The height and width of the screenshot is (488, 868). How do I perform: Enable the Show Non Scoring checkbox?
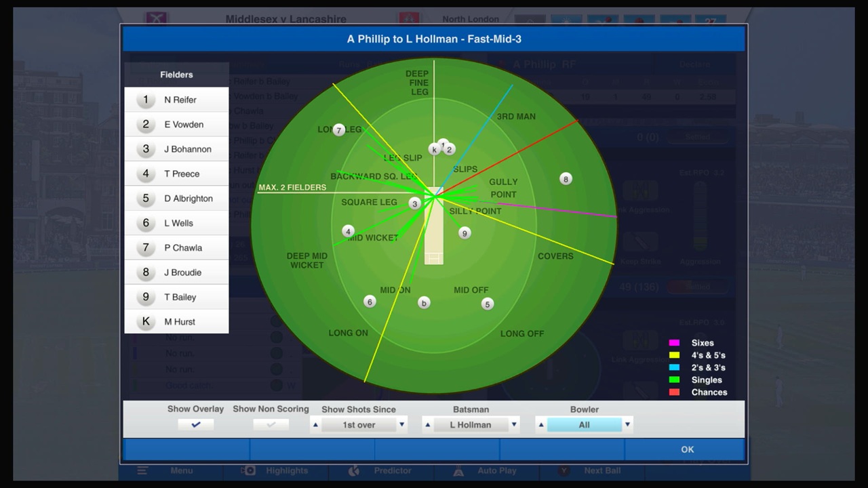coord(271,424)
